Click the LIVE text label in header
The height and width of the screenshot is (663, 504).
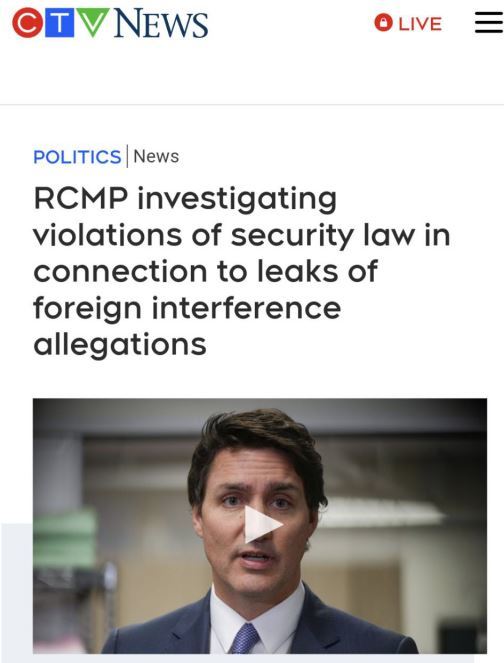click(420, 24)
